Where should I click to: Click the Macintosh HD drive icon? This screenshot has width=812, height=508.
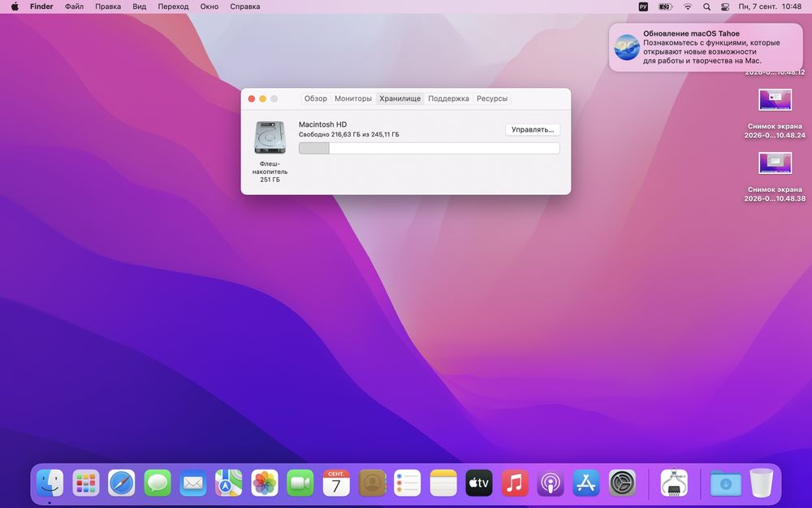270,138
